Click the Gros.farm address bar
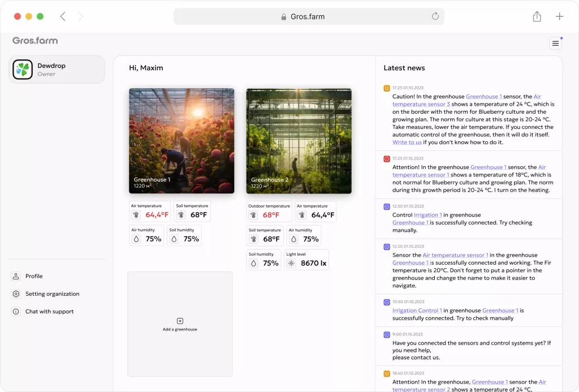The height and width of the screenshot is (392, 579). (x=309, y=16)
